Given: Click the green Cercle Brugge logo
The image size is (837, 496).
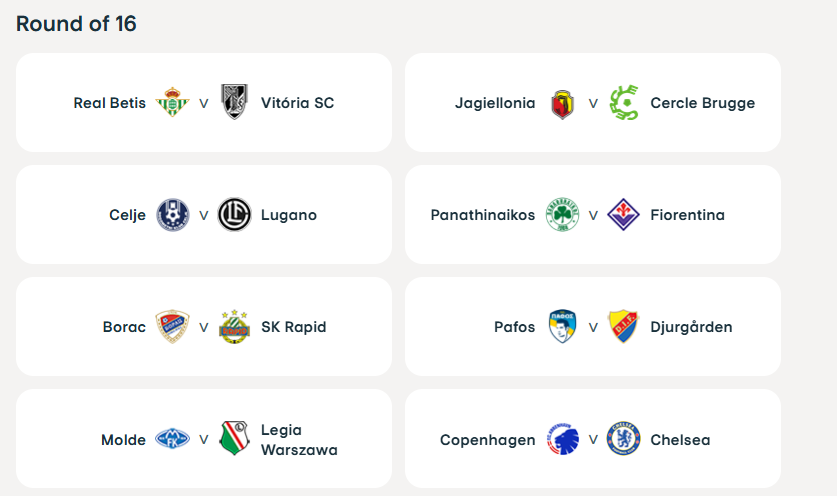Looking at the screenshot, I should [624, 103].
